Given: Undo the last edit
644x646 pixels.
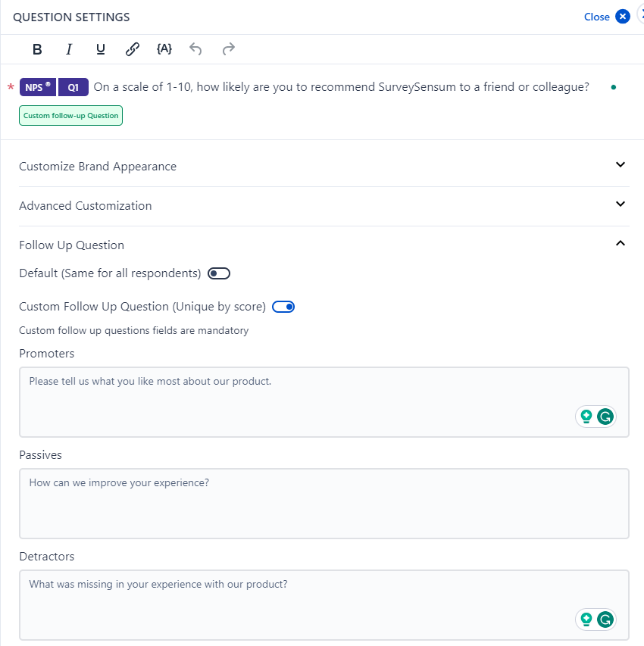Looking at the screenshot, I should (195, 49).
